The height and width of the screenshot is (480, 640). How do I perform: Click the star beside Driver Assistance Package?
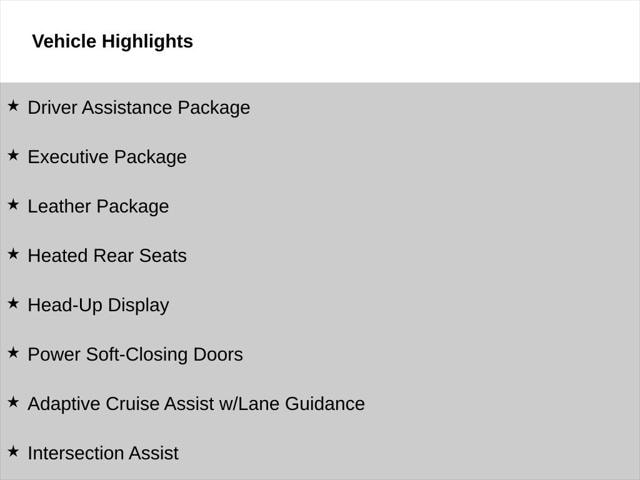click(x=13, y=105)
